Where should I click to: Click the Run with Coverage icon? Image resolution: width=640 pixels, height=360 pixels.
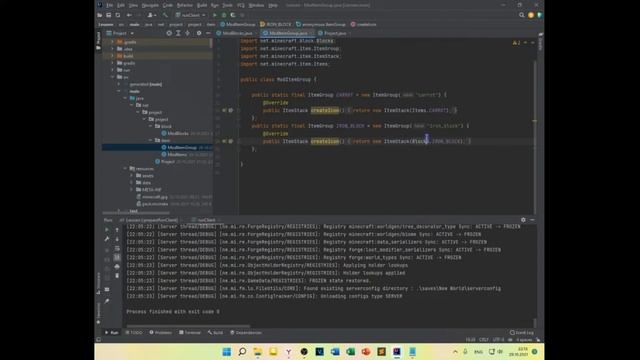click(233, 15)
